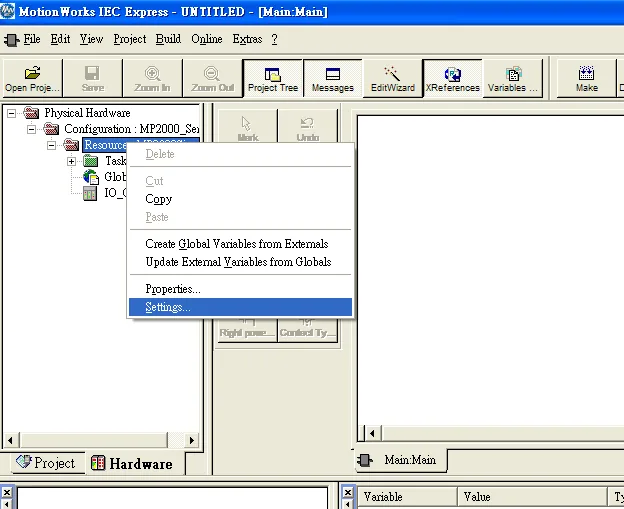Open the Project menu
Viewport: 624px width, 509px height.
tap(130, 39)
